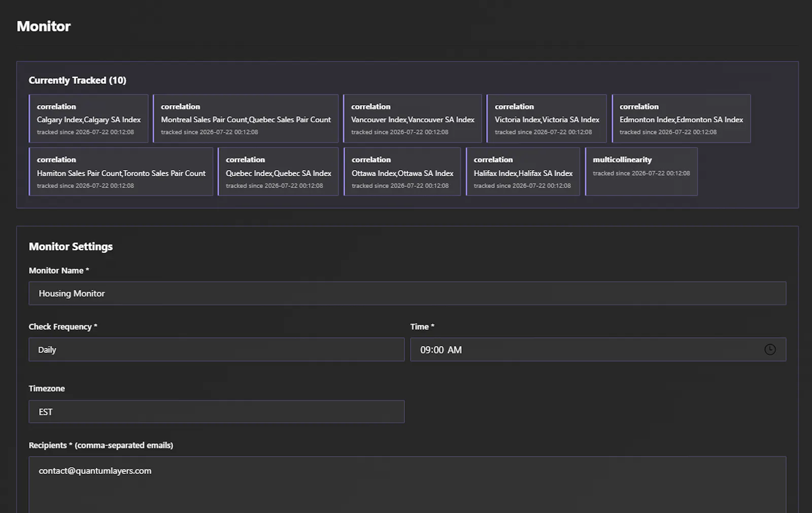Click the Check Frequency label
The width and height of the screenshot is (812, 513).
click(63, 327)
